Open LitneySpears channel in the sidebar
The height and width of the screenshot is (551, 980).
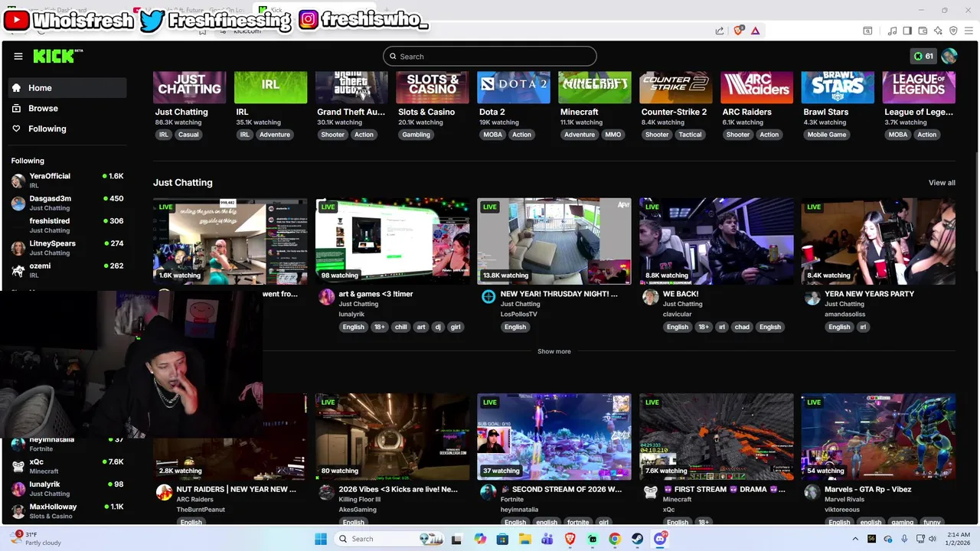[x=67, y=247]
